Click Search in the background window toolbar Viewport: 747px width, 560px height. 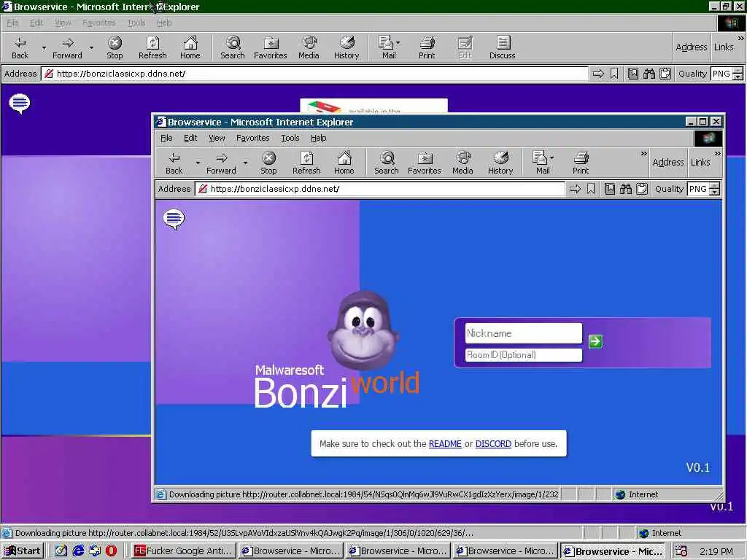(233, 47)
